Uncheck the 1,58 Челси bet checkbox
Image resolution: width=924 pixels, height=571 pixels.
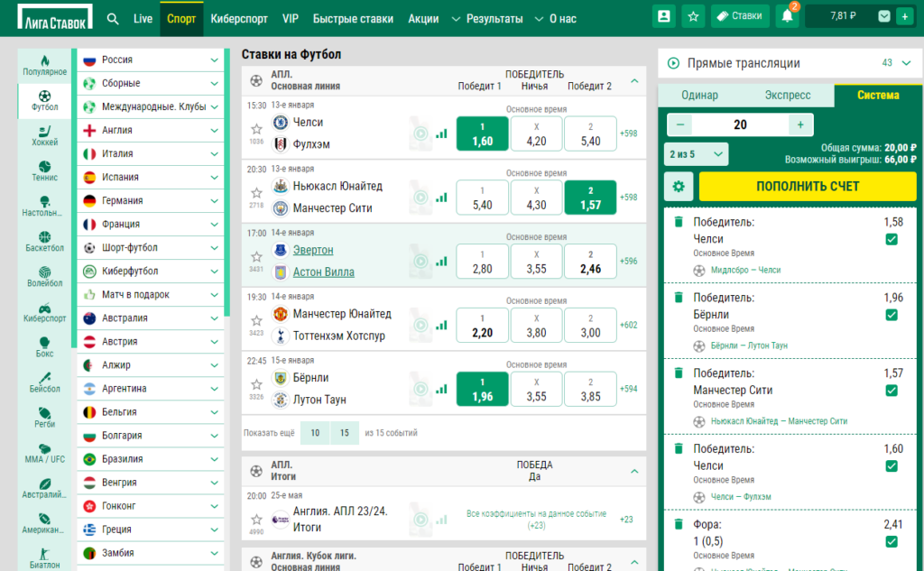[x=892, y=239]
